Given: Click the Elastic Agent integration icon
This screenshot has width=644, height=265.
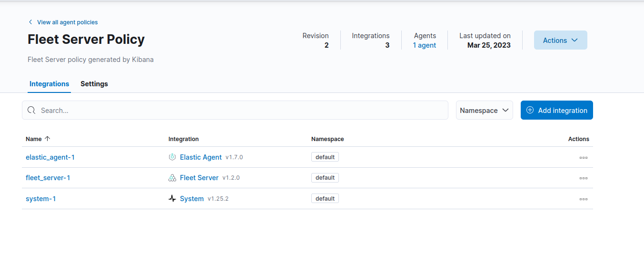Looking at the screenshot, I should click(172, 157).
